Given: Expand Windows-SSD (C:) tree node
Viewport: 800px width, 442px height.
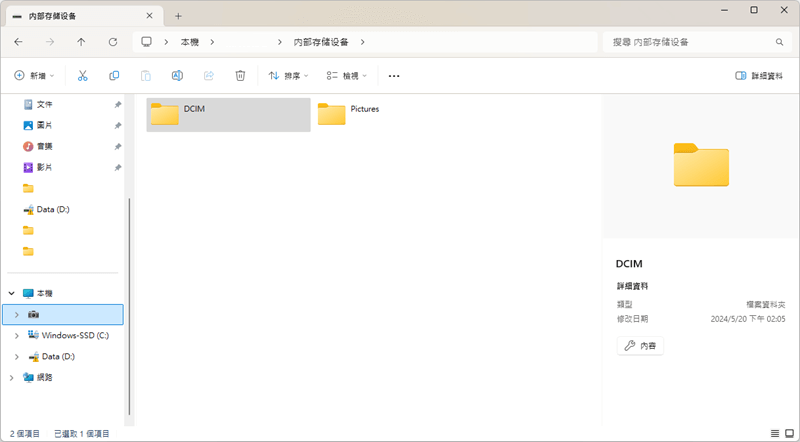Looking at the screenshot, I should [16, 335].
